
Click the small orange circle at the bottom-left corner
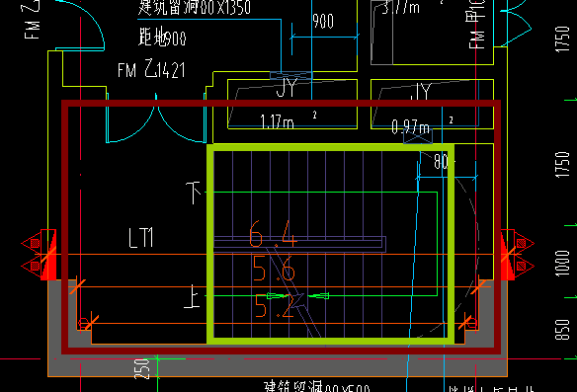(83, 324)
